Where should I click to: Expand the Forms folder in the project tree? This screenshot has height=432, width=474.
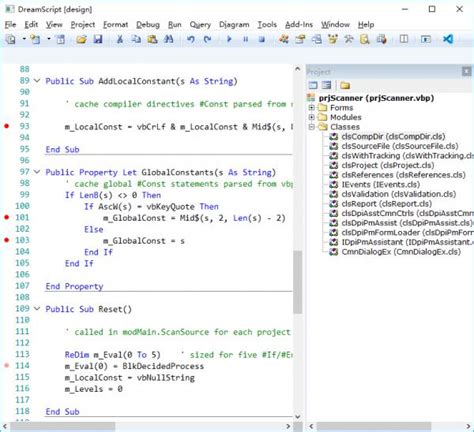(312, 108)
